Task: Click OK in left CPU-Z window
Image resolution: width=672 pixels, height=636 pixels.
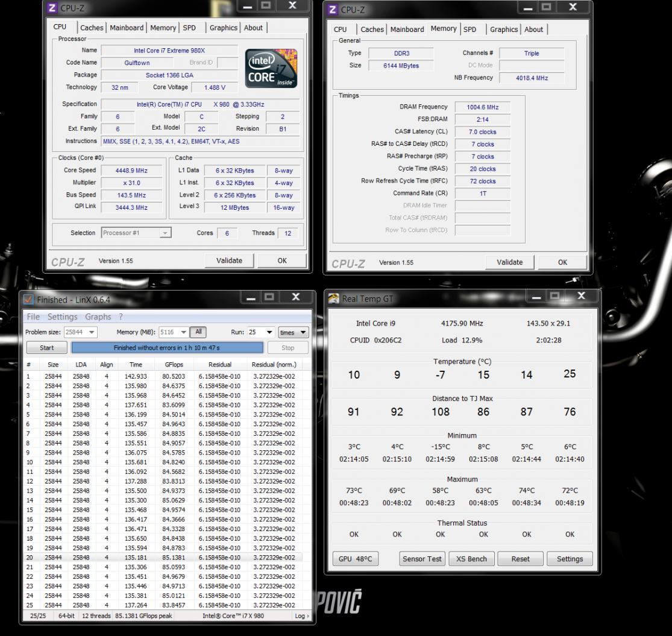Action: click(282, 260)
